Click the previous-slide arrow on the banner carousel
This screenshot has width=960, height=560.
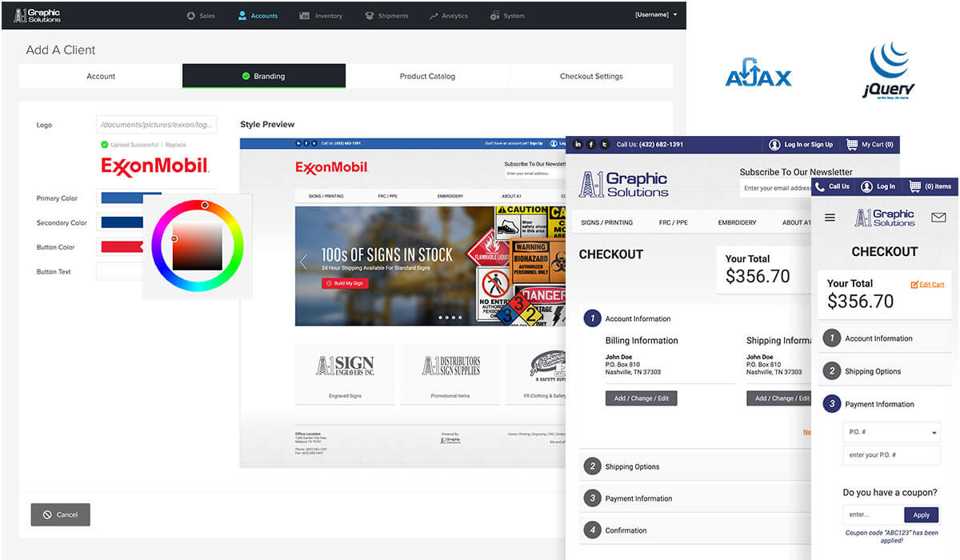(x=302, y=262)
